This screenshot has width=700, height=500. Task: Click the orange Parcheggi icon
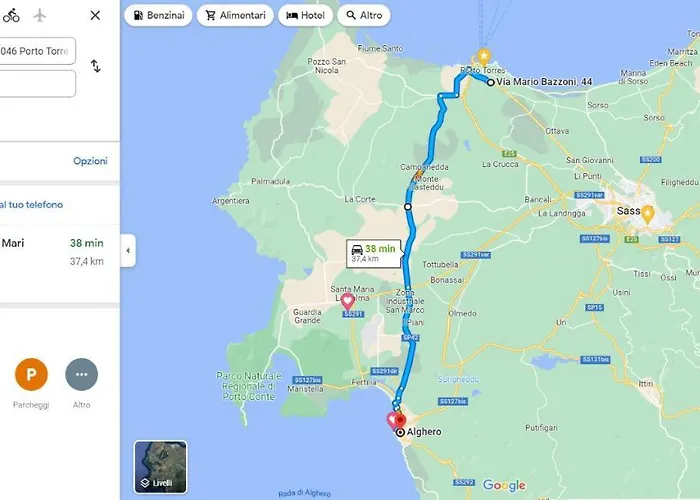pos(31,374)
